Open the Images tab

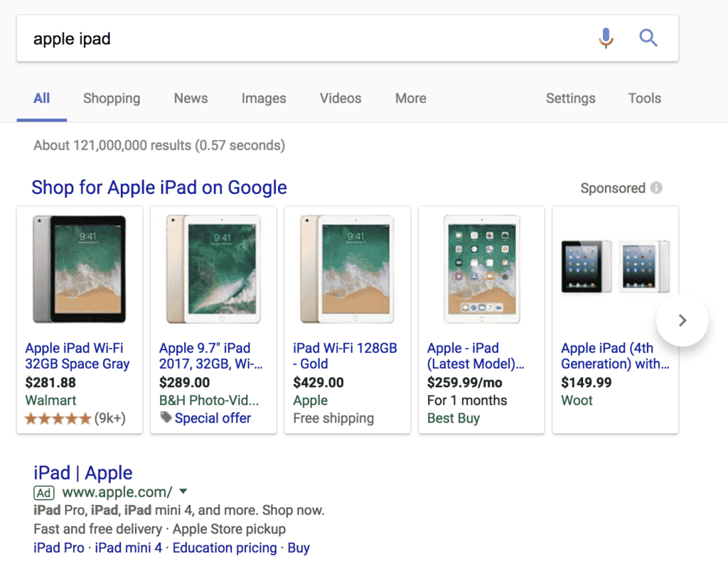(264, 98)
